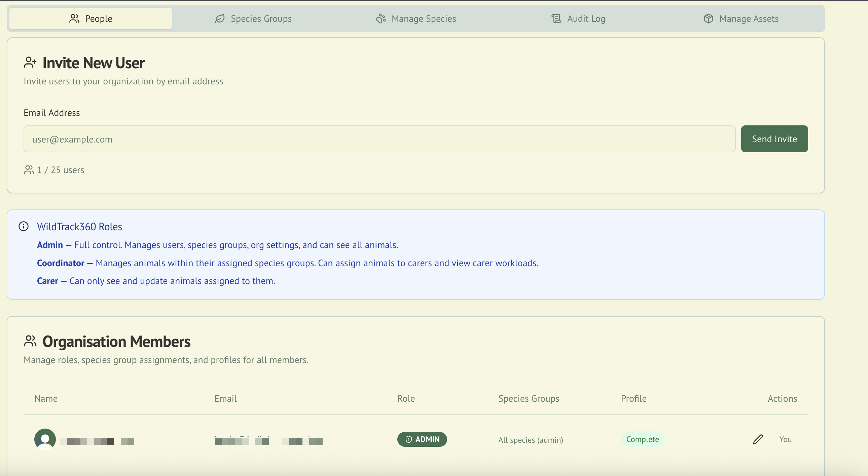Click the ADMIN role badge
The height and width of the screenshot is (476, 868).
pos(422,439)
